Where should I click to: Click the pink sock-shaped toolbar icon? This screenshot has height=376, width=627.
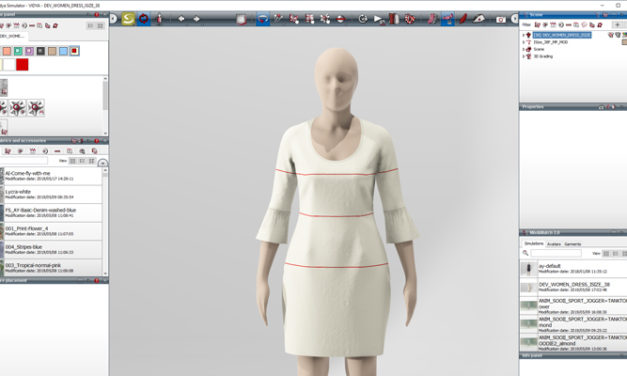coord(432,19)
